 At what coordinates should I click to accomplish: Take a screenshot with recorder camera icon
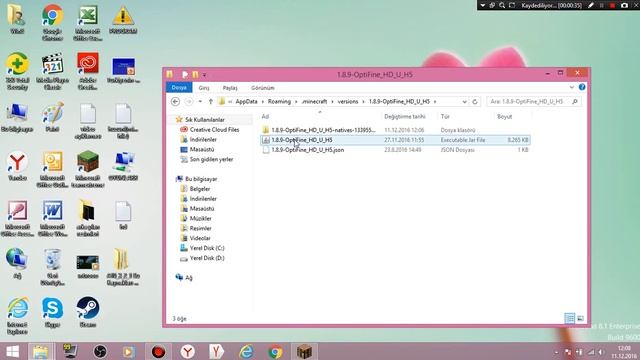[624, 5]
